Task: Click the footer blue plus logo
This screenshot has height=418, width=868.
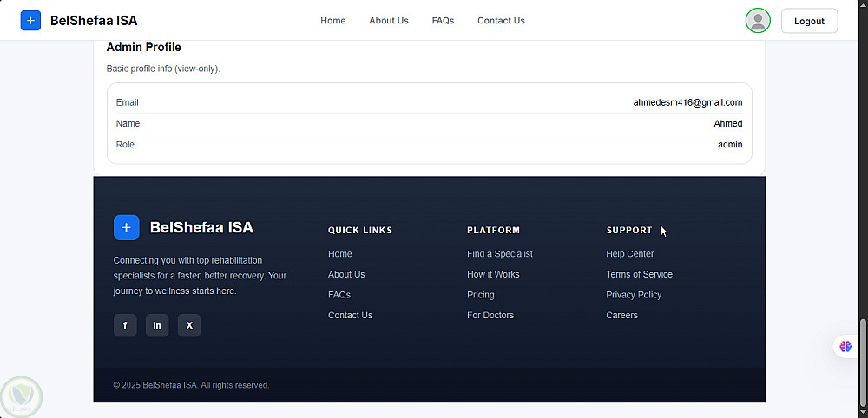Action: 126,227
